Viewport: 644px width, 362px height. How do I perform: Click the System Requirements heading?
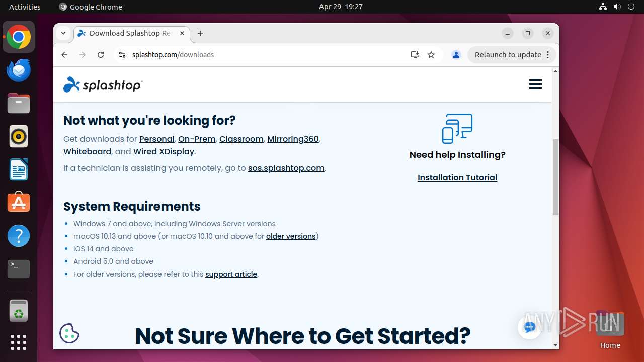coord(132,207)
